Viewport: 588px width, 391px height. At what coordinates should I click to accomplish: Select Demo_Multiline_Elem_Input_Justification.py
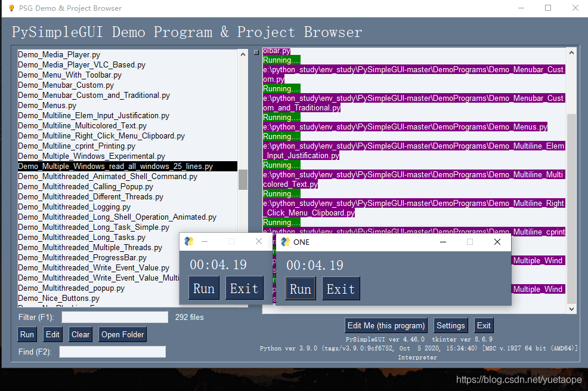[x=128, y=116]
